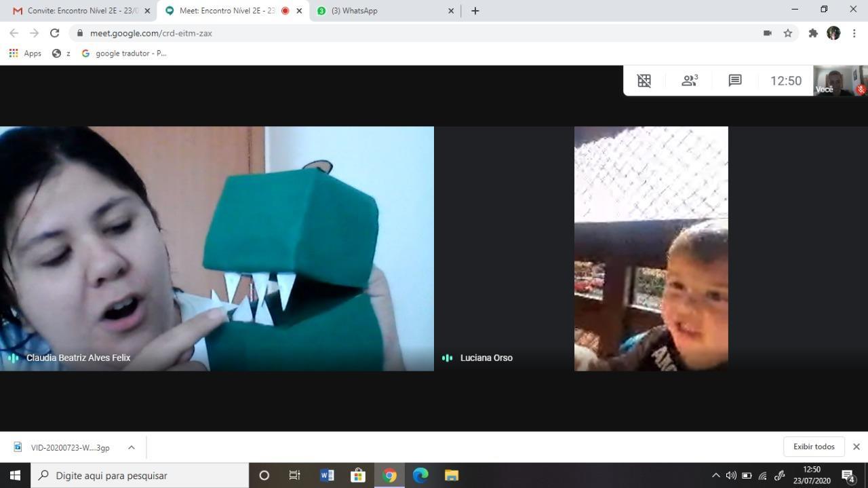Toggle the volume control in system tray
Viewport: 868px width, 488px height.
point(731,475)
